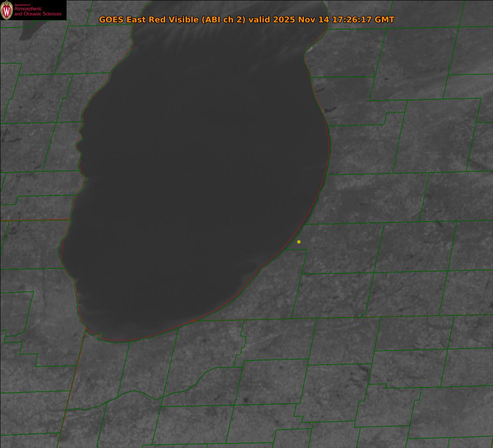Select the 'GOES East' title text
Screen dimensions: 493x448
click(x=120, y=20)
